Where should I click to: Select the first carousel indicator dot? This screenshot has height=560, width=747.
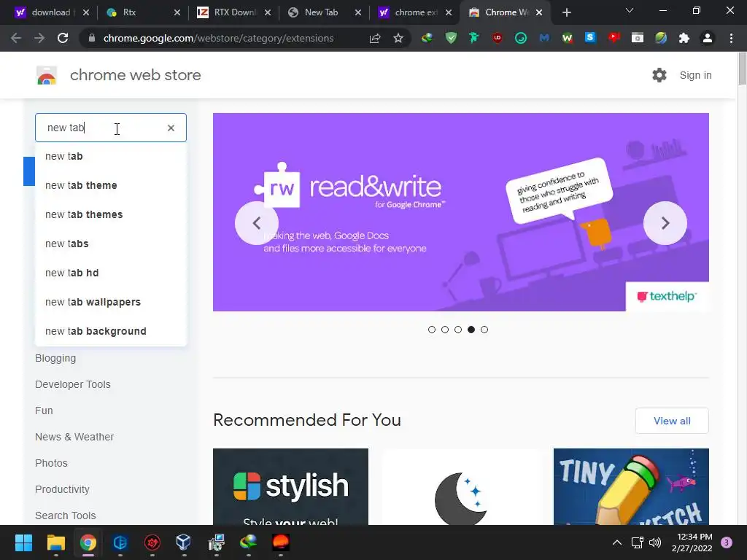432,330
